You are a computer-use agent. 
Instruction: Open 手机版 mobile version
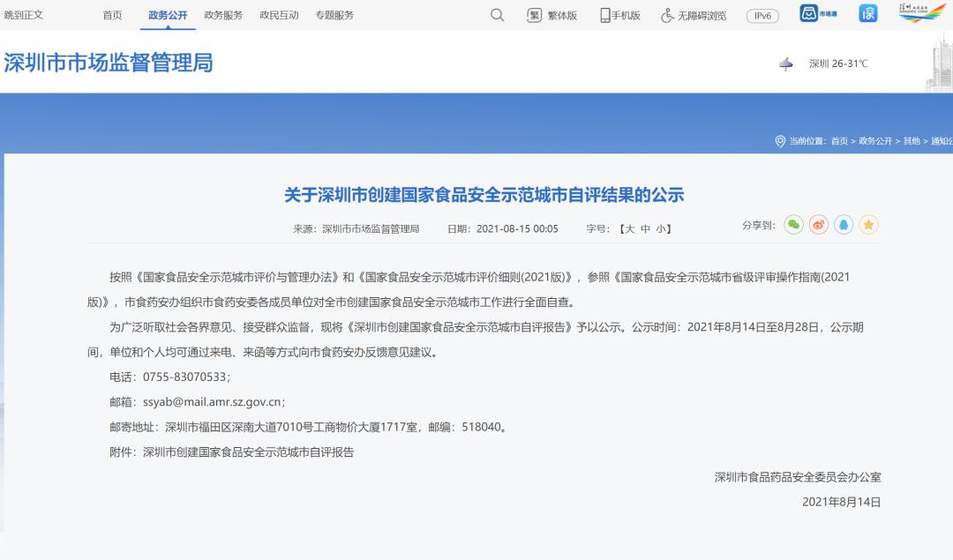click(x=619, y=15)
